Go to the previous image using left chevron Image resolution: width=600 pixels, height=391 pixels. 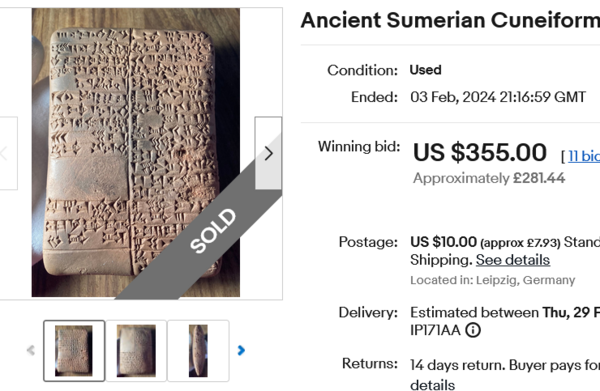8,153
